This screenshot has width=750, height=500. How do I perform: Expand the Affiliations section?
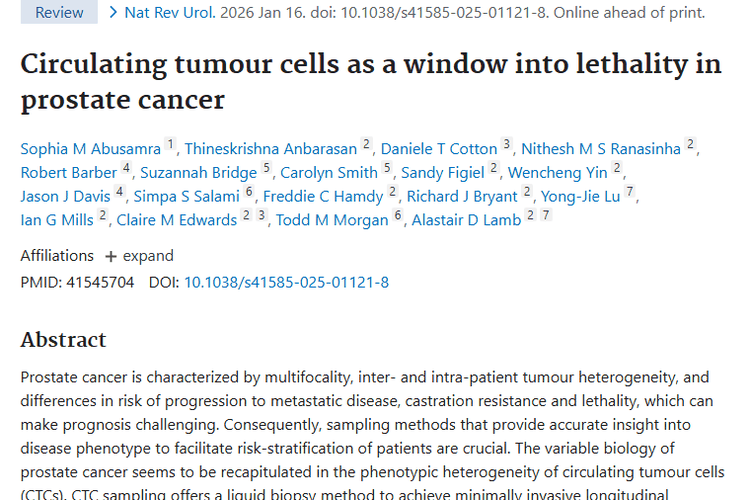139,255
